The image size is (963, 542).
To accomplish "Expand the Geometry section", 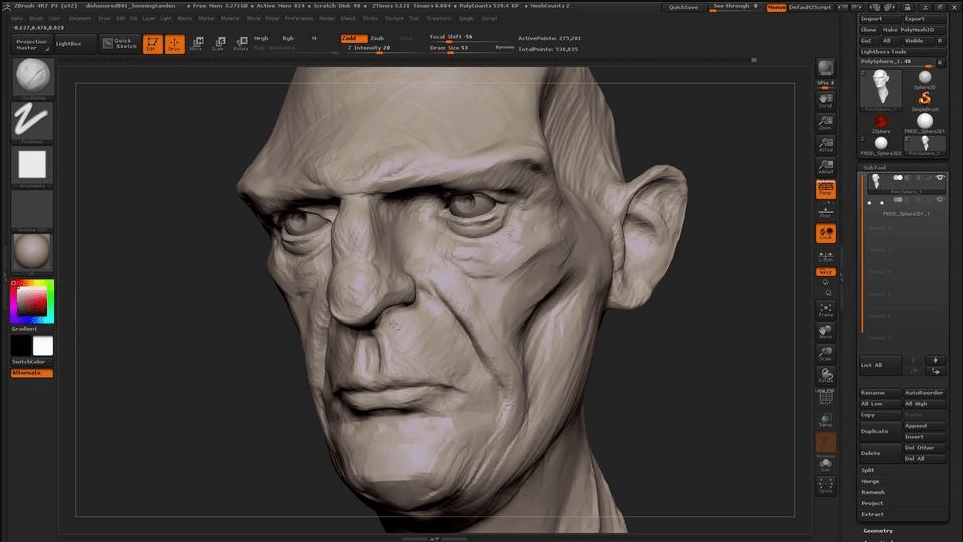I will 877,530.
